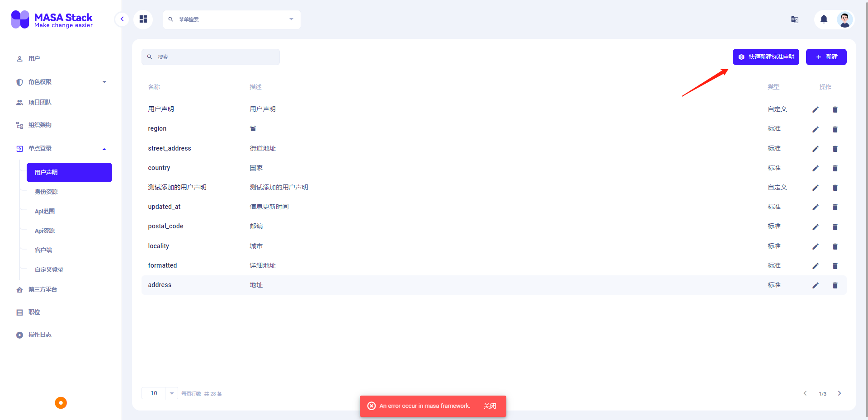Delete the country claim with its trash icon

[x=835, y=169]
